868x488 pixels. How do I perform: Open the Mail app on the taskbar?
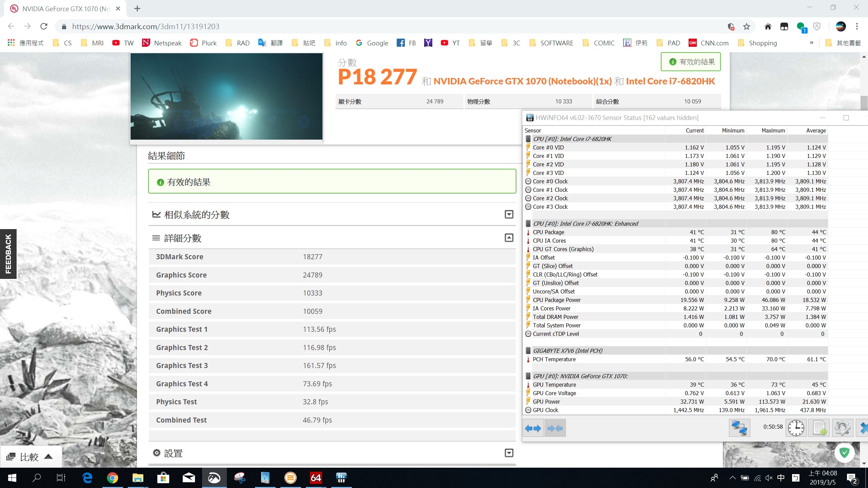(189, 478)
